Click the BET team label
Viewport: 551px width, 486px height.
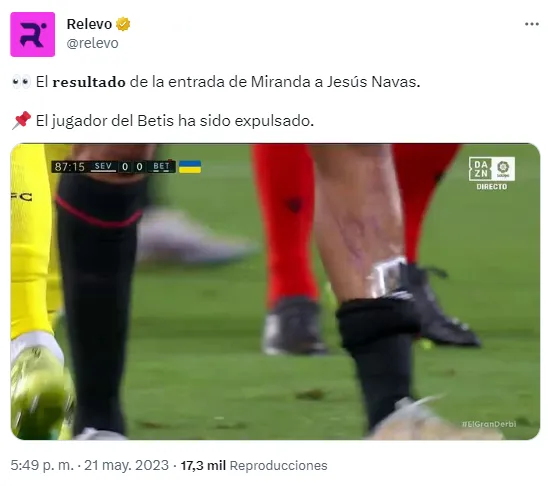point(161,167)
